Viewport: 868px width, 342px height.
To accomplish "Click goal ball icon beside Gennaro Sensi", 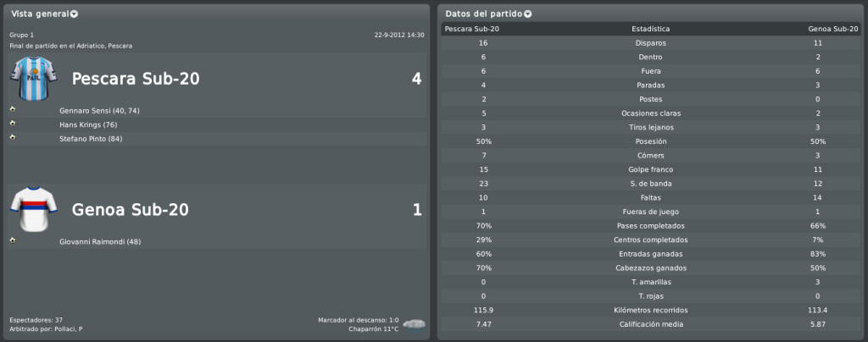I will 13,109.
